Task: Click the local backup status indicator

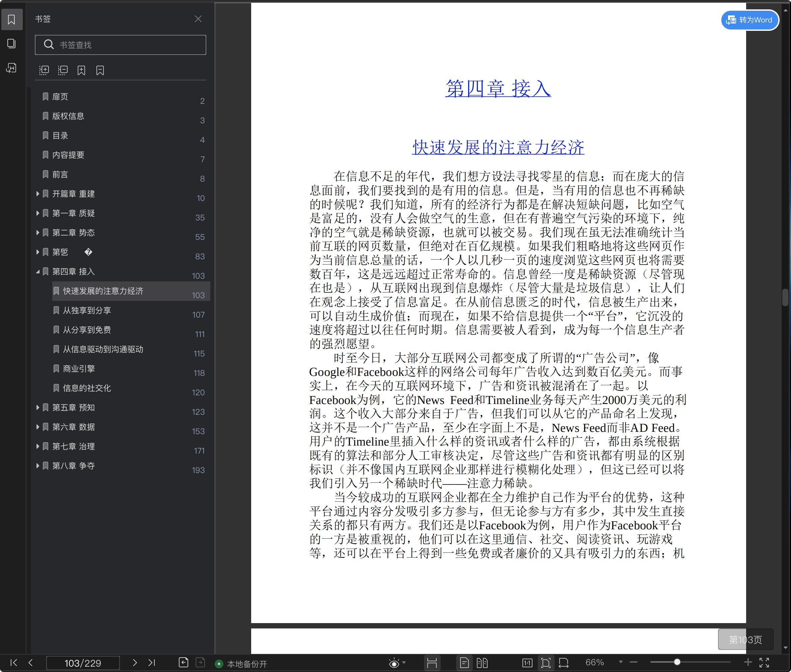Action: click(x=241, y=664)
